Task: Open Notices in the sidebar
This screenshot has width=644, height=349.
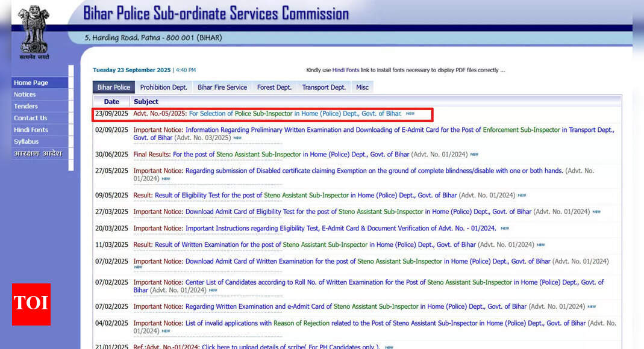Action: (x=39, y=94)
